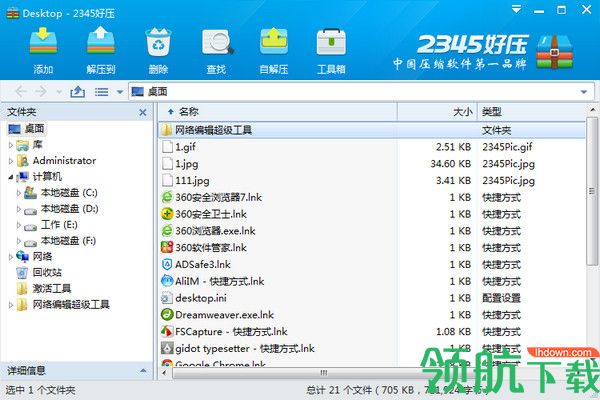Screen dimensions: 600x400
Task: Click the vertical scrollbar thumb
Action: (x=592, y=191)
